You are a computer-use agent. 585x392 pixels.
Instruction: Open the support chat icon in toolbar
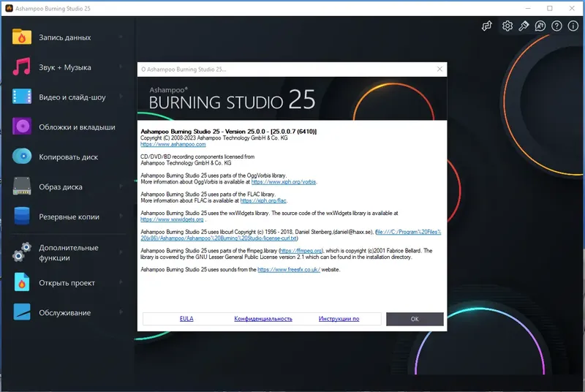coord(540,26)
